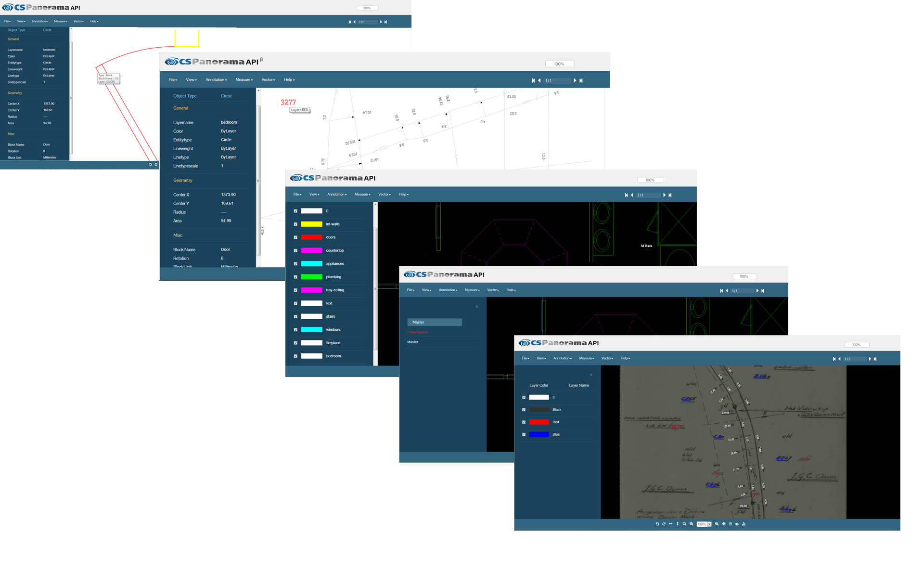
Task: Open the View menu in the 3277 drawing window
Action: click(x=192, y=80)
